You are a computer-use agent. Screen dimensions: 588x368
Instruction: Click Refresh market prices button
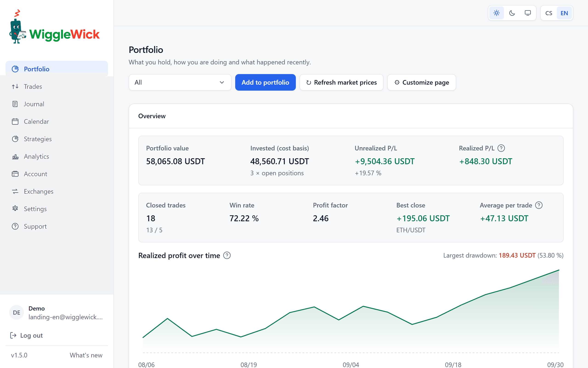click(x=341, y=82)
